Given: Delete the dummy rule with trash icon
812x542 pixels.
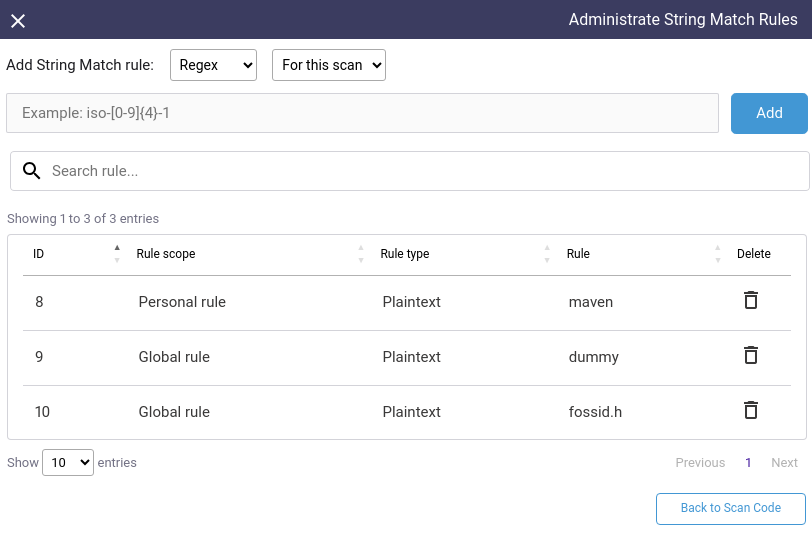Looking at the screenshot, I should point(750,355).
